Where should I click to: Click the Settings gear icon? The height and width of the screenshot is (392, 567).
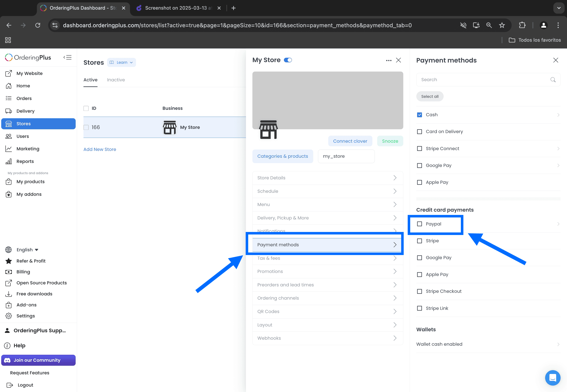(9, 316)
